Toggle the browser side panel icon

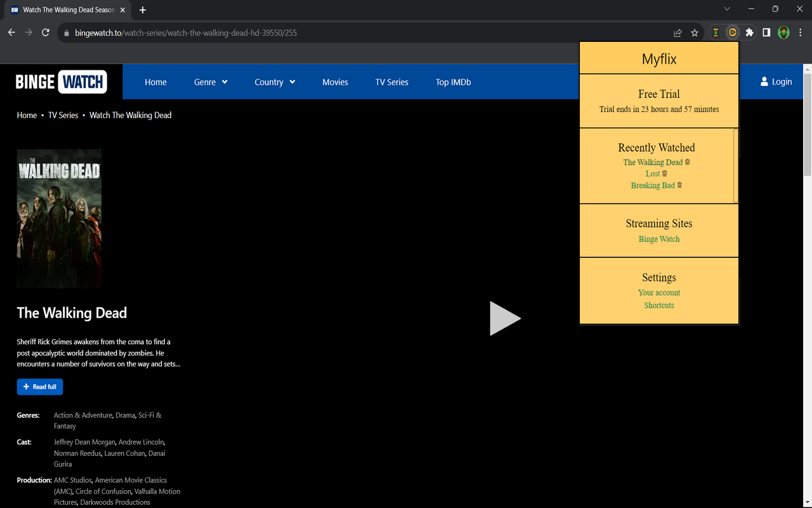pos(766,32)
